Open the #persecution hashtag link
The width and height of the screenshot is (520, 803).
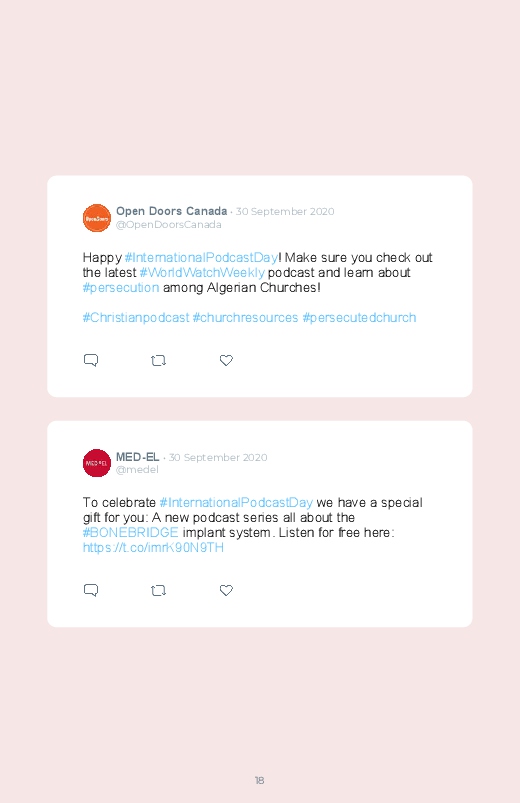(121, 288)
